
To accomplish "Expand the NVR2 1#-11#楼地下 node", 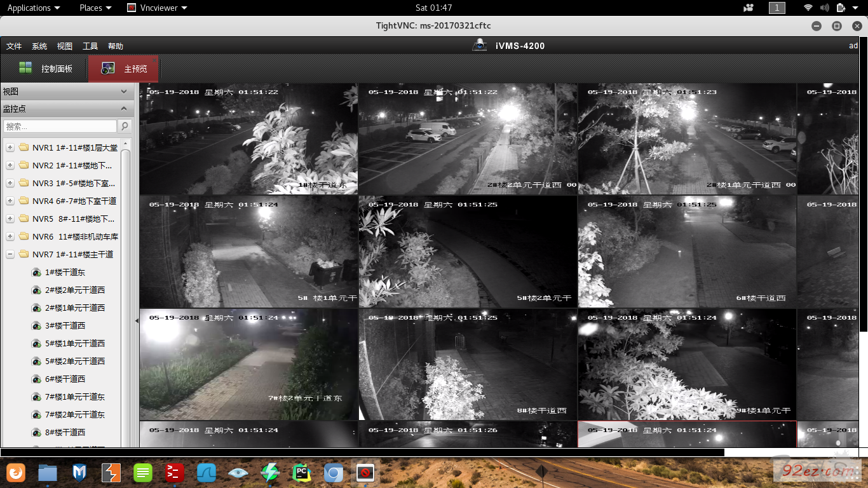I will click(x=10, y=165).
